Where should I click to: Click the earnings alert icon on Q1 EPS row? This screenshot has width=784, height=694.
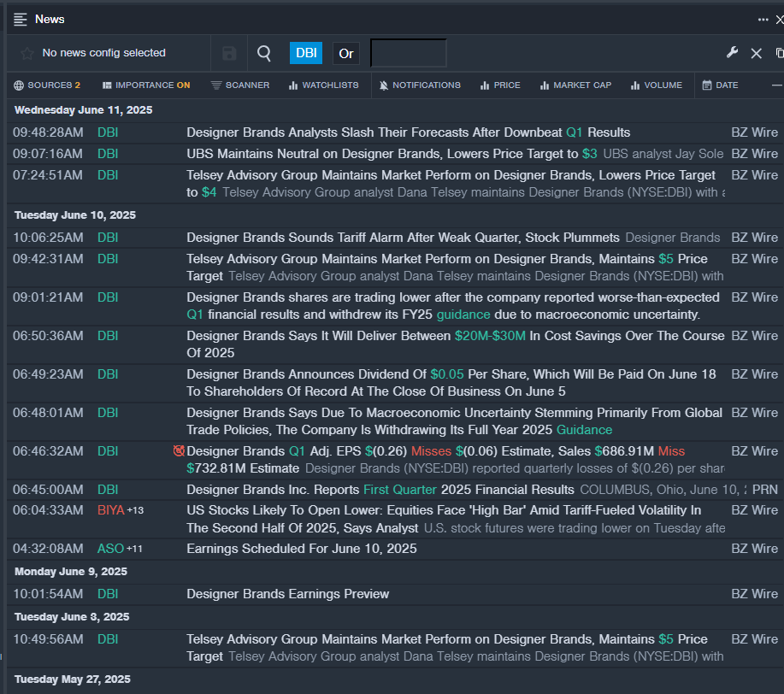point(179,451)
